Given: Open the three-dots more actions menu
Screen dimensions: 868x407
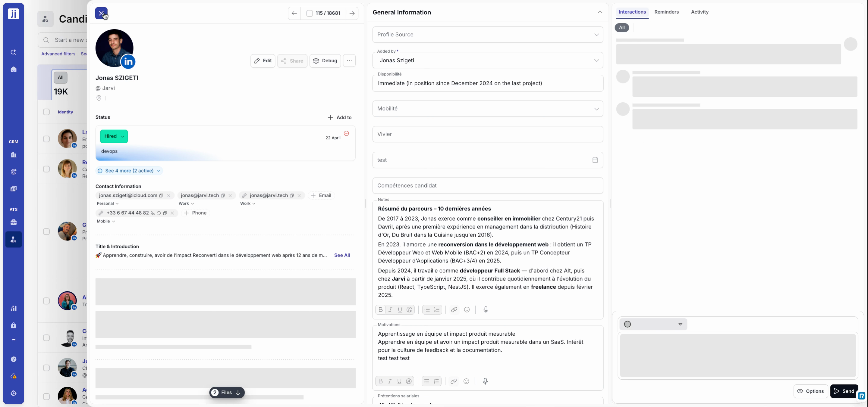Looking at the screenshot, I should coord(349,61).
